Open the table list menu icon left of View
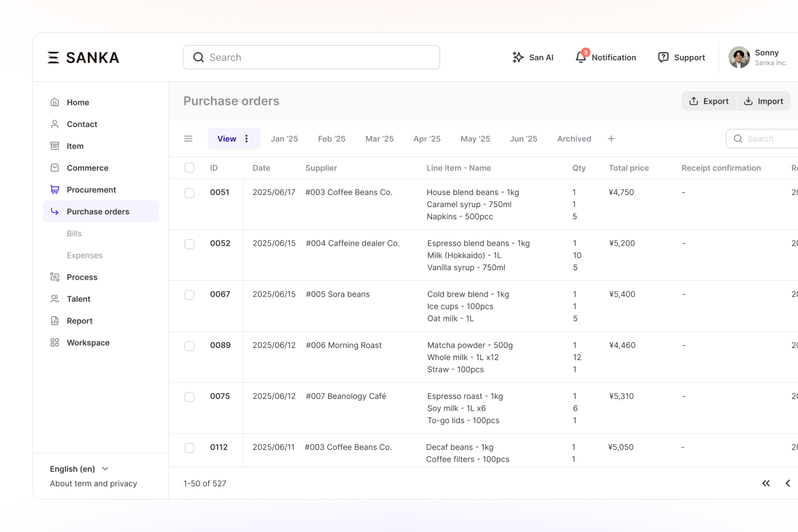This screenshot has height=532, width=798. click(188, 138)
